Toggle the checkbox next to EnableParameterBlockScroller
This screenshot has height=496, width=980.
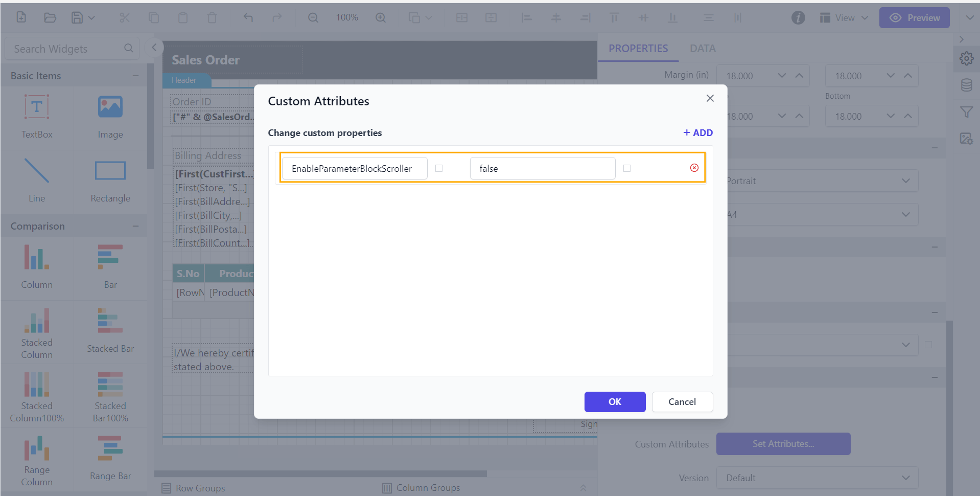(438, 168)
